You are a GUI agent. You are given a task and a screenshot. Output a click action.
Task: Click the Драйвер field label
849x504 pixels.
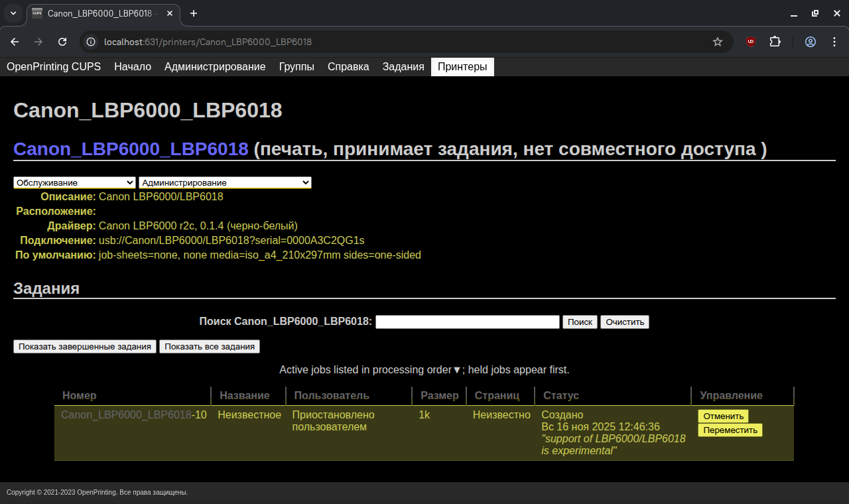coord(72,226)
